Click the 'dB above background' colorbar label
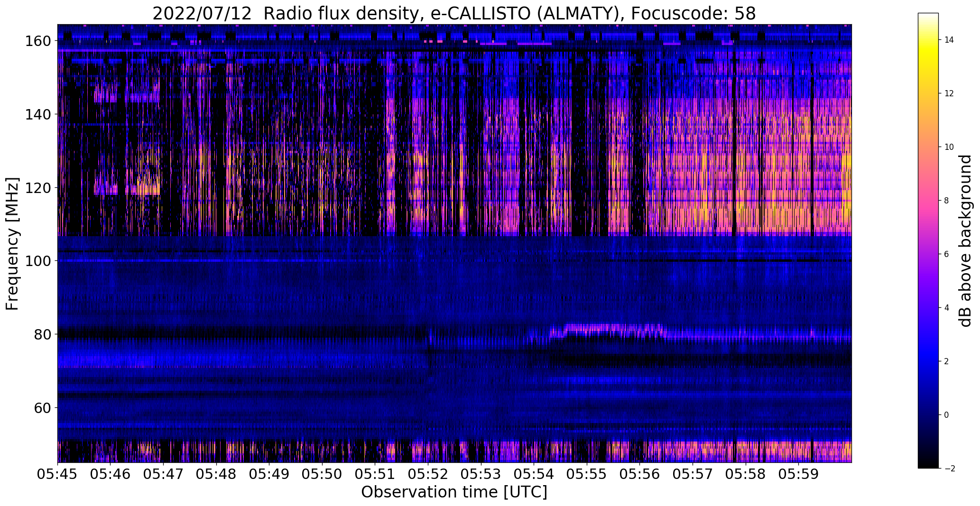 [x=965, y=241]
